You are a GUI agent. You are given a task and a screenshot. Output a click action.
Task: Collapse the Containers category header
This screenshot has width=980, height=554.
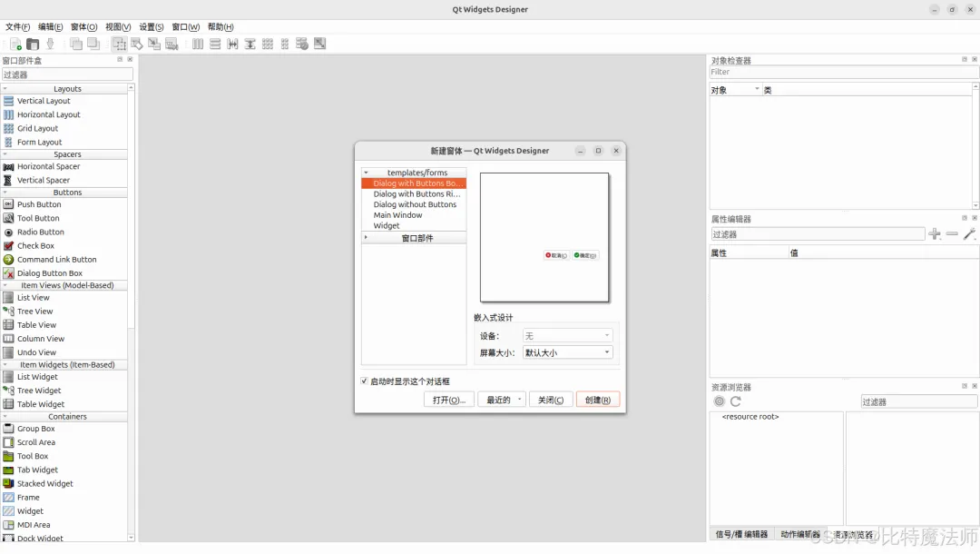coord(65,417)
